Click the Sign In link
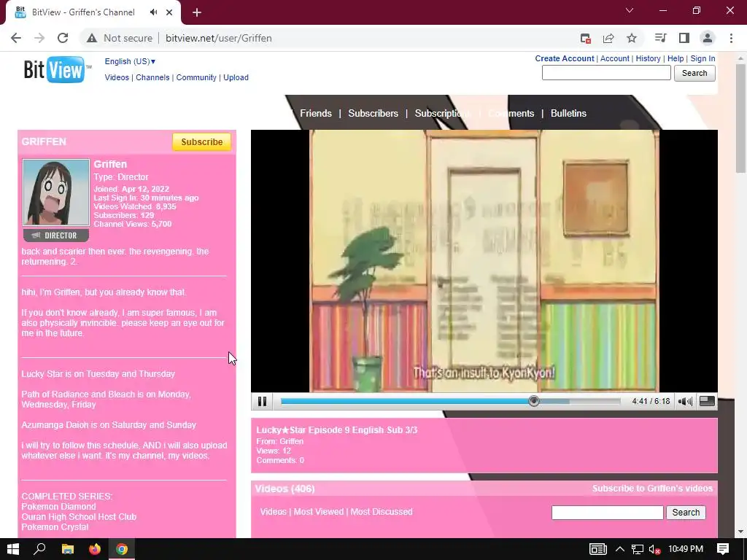The width and height of the screenshot is (747, 560). [703, 58]
